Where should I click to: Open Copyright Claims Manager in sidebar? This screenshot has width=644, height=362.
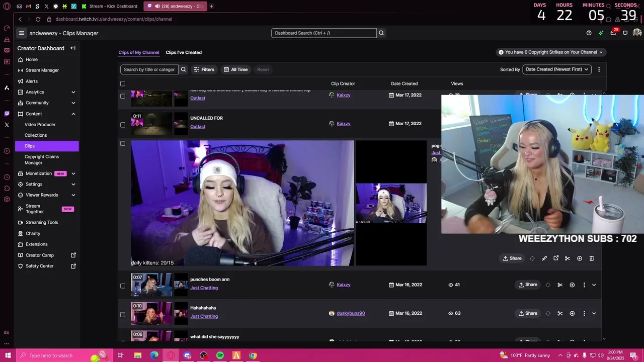coord(42,160)
